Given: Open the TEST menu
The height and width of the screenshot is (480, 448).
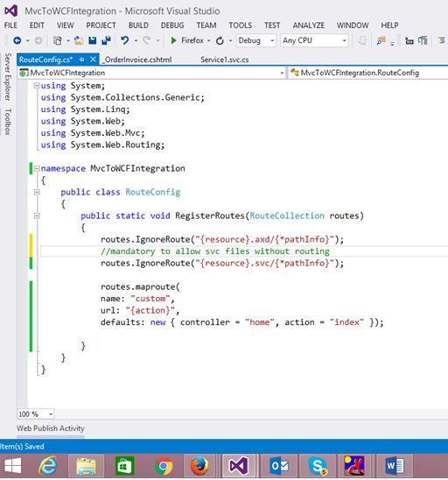Looking at the screenshot, I should click(272, 25).
